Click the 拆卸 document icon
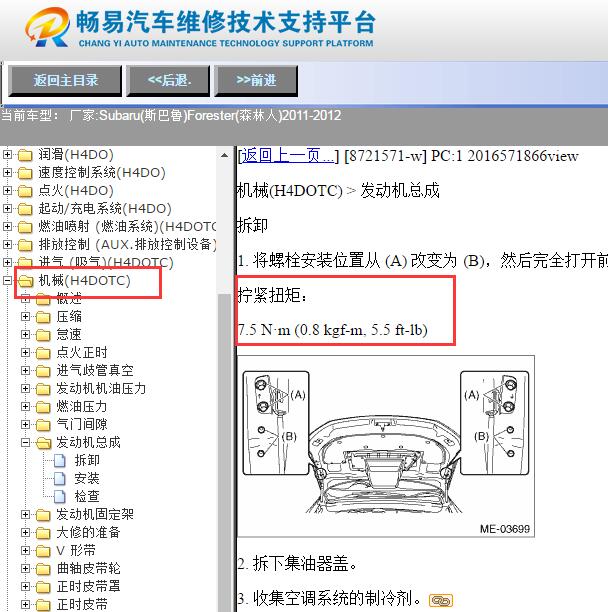The height and width of the screenshot is (612, 608). click(59, 461)
